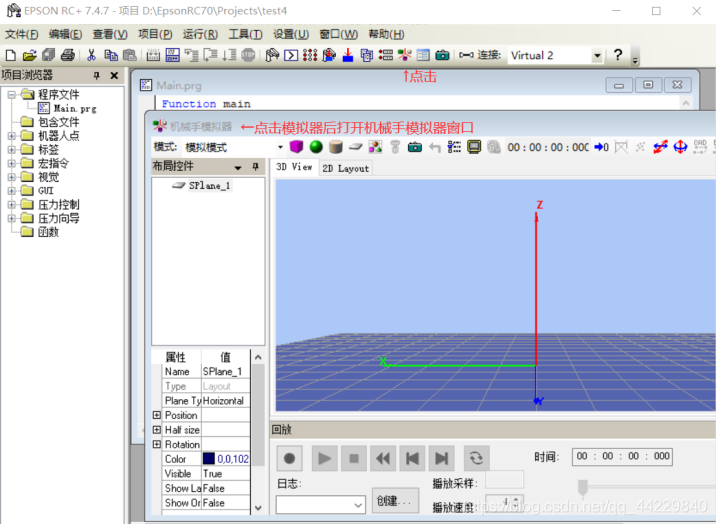This screenshot has height=525, width=717.
Task: Click the Stop button in 回放
Action: [x=353, y=458]
